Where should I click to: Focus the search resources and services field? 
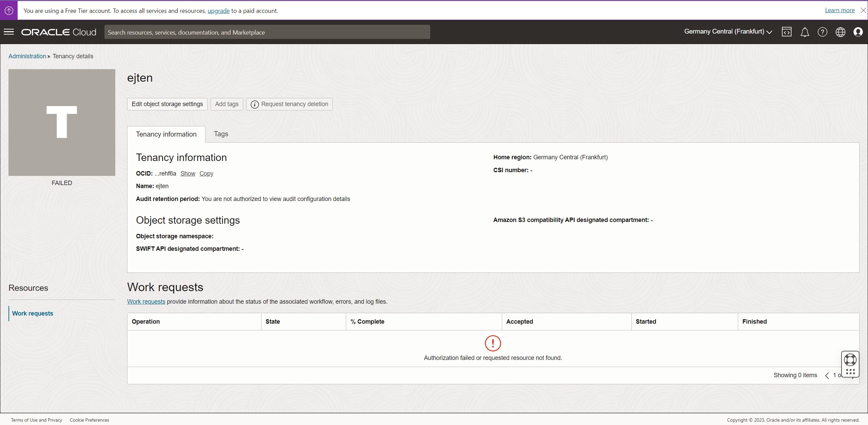(x=267, y=32)
